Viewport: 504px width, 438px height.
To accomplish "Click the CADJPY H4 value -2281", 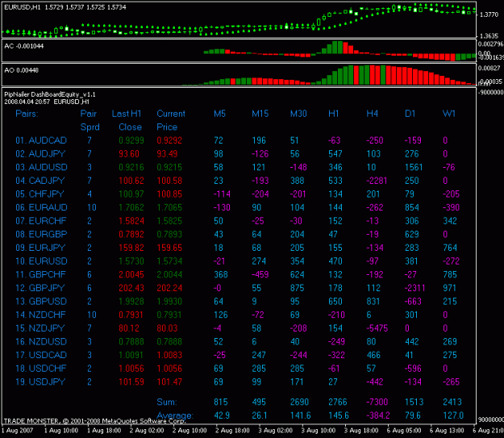I will tap(377, 181).
